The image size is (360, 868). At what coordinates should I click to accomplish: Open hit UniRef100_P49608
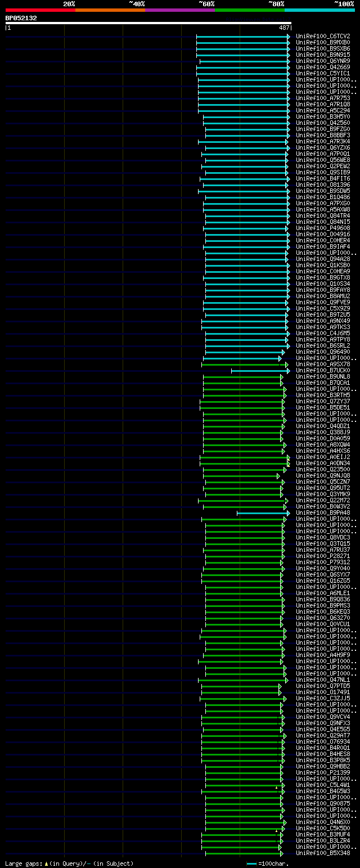(323, 228)
